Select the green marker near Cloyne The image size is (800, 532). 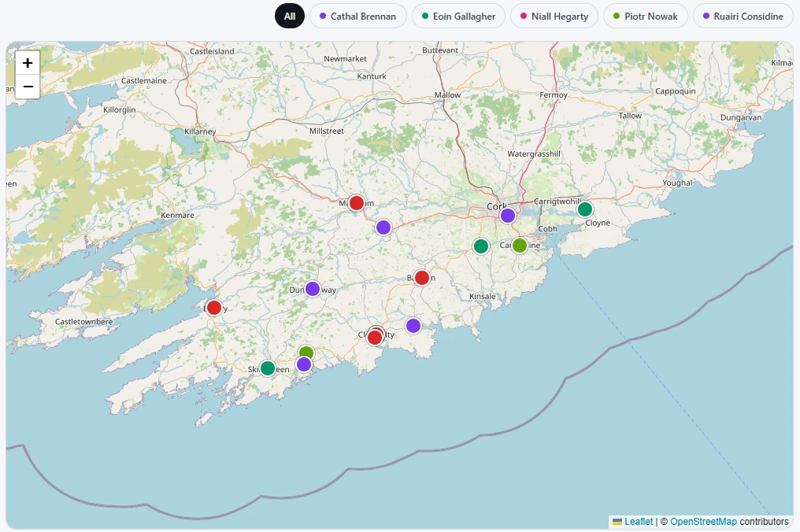[585, 209]
